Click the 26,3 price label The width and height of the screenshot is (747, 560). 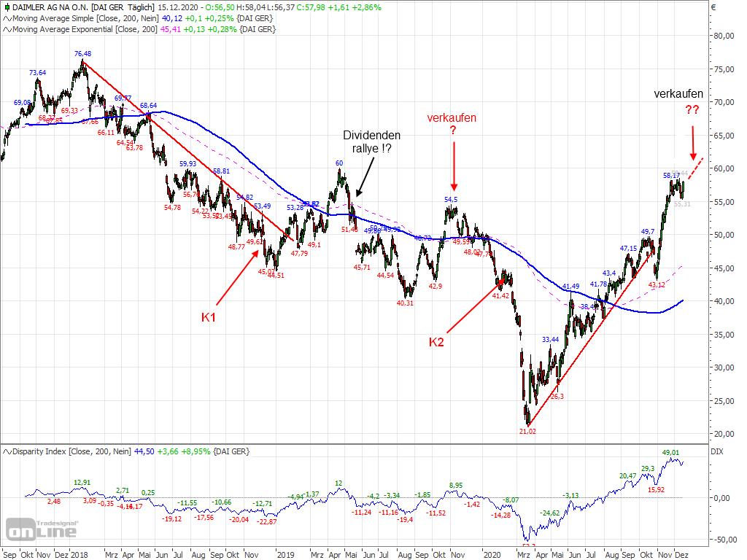(x=557, y=397)
